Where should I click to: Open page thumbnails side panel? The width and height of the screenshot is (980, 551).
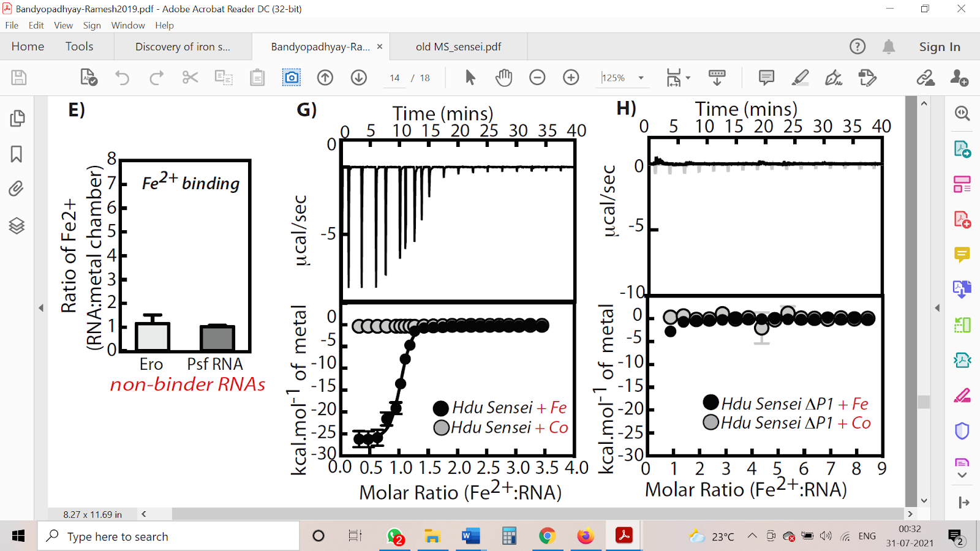click(x=17, y=118)
